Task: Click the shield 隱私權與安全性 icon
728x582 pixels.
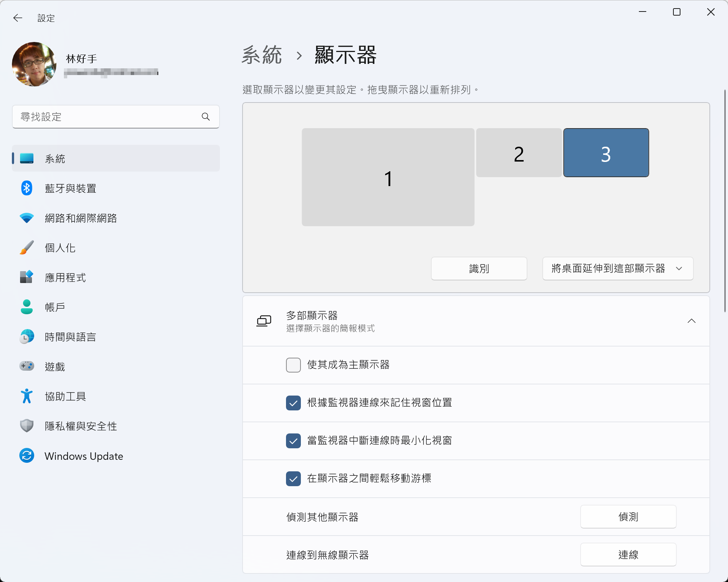Action: [x=26, y=426]
